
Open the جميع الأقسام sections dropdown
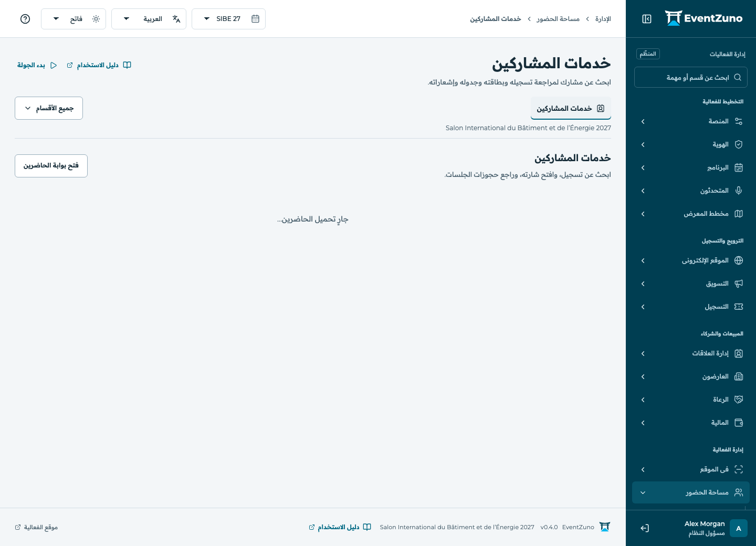tap(49, 108)
